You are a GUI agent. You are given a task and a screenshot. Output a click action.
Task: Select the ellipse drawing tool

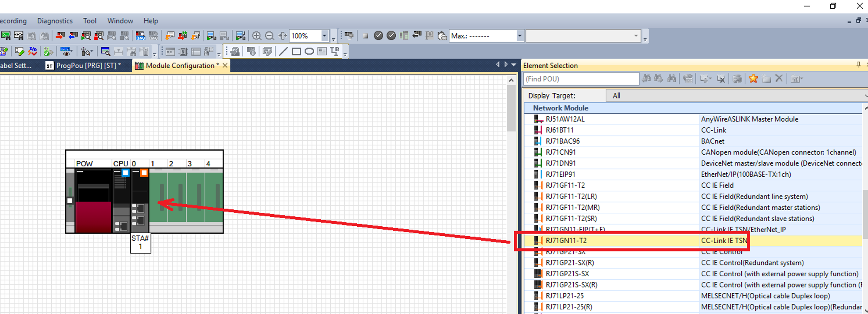309,52
